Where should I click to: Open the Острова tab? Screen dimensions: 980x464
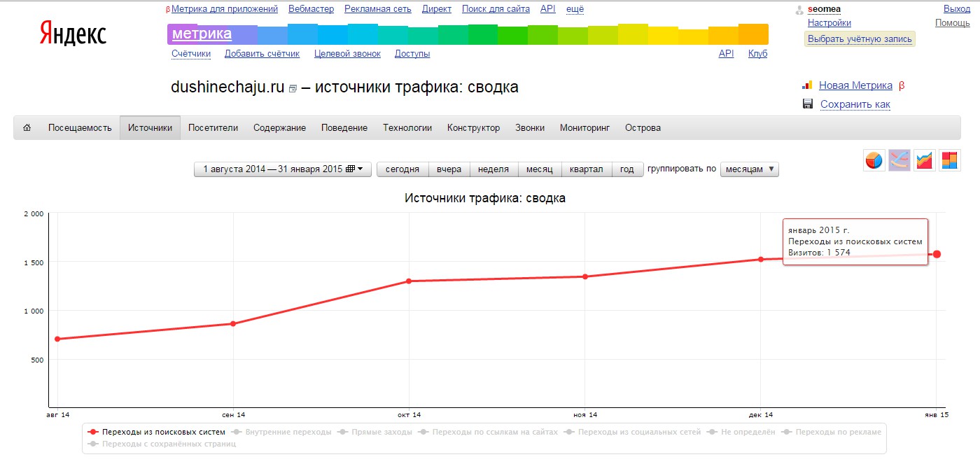pos(643,128)
